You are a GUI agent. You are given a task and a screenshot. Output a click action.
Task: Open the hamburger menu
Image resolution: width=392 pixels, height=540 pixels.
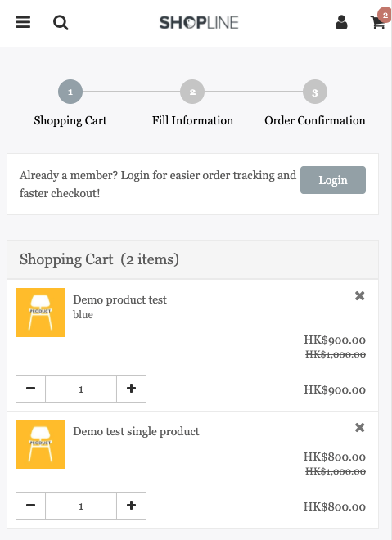pyautogui.click(x=23, y=22)
